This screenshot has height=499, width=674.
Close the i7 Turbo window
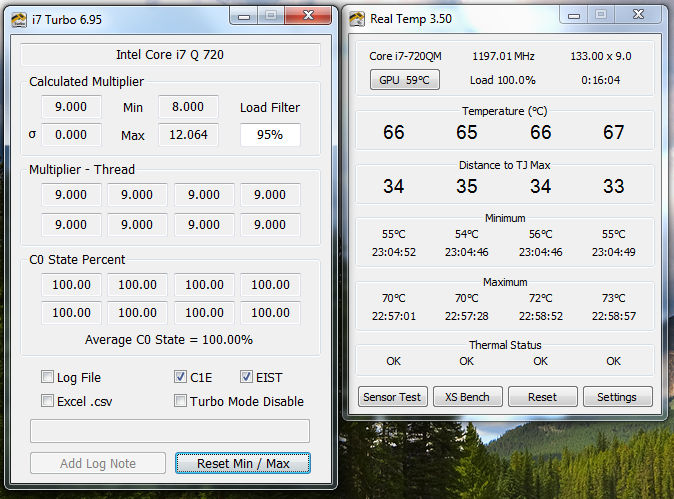(x=308, y=16)
